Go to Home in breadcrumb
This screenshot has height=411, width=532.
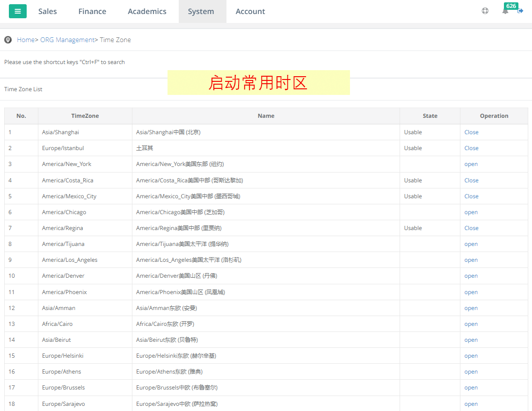pyautogui.click(x=26, y=40)
